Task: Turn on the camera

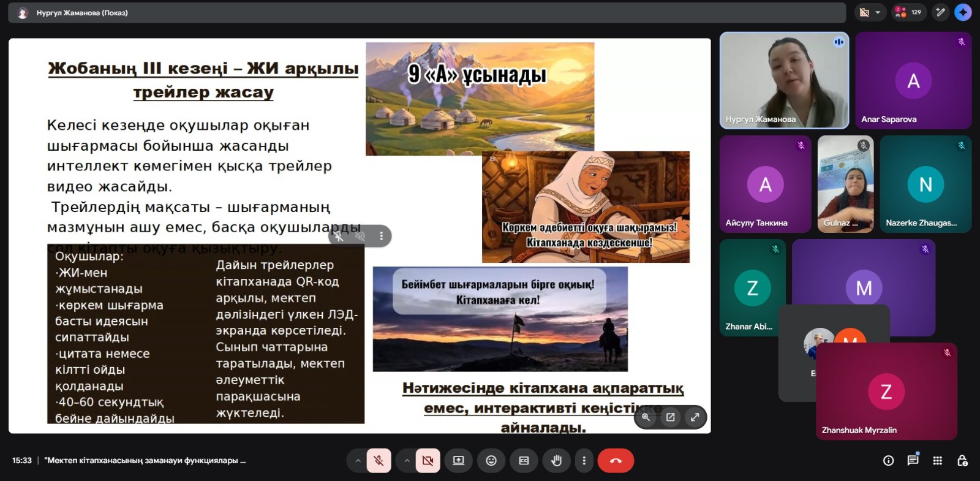Action: click(x=428, y=461)
